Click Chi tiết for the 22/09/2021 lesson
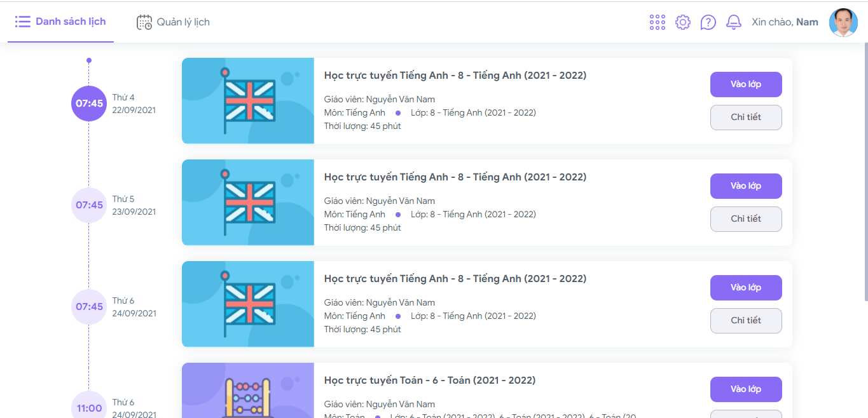The image size is (868, 418). pos(746,118)
